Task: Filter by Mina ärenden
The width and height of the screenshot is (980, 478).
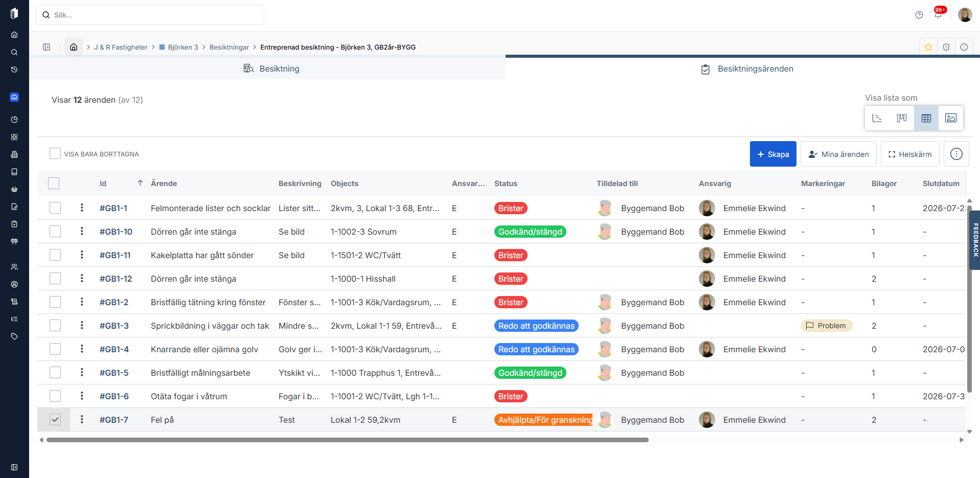Action: coord(838,154)
